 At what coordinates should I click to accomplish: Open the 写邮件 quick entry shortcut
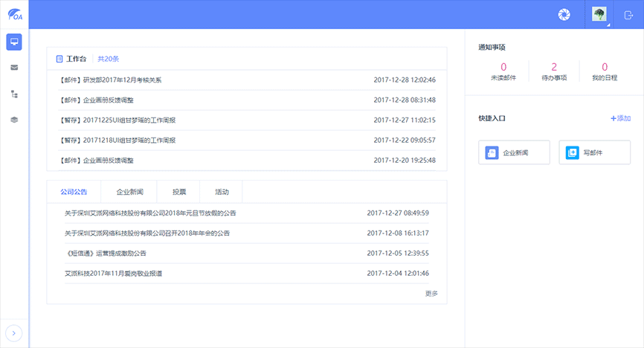pos(594,152)
